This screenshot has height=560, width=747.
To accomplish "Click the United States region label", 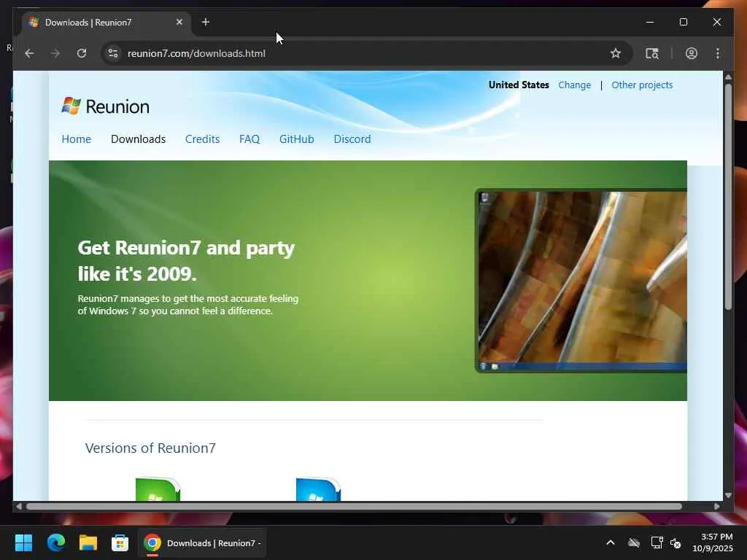I will coord(519,85).
